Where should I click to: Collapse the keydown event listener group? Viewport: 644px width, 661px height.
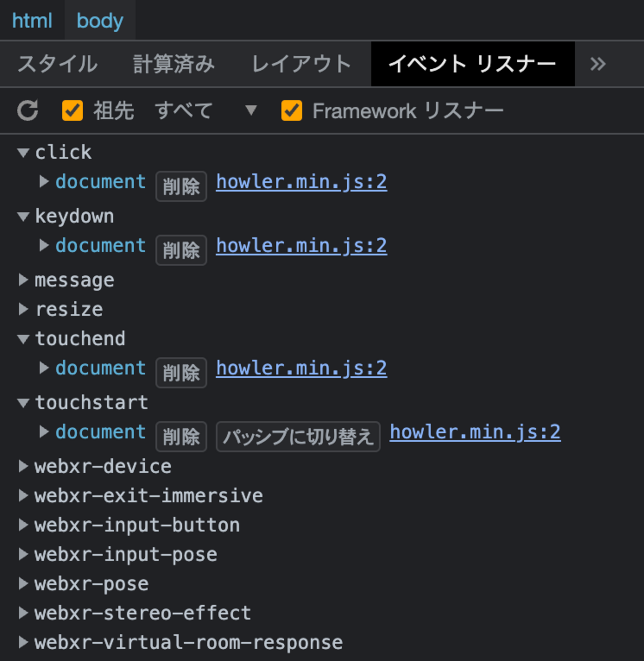tap(23, 216)
